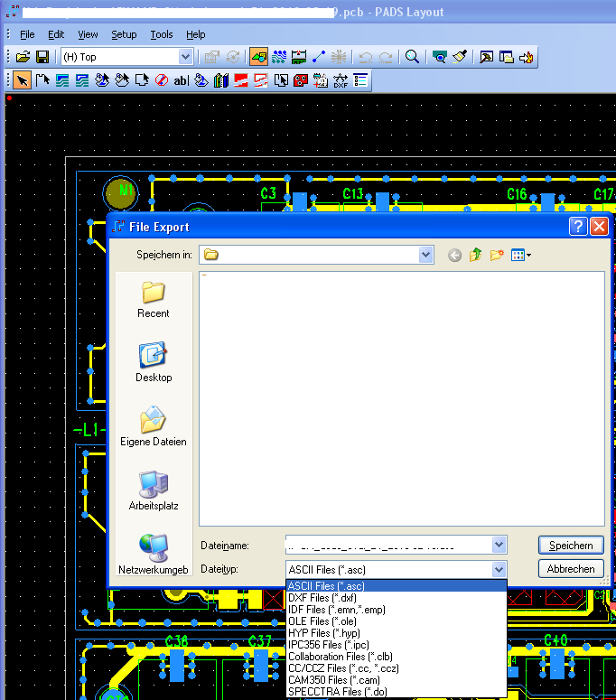Select SPECCTRA Files (*.do) option
This screenshot has height=700, width=616.
pos(397,692)
